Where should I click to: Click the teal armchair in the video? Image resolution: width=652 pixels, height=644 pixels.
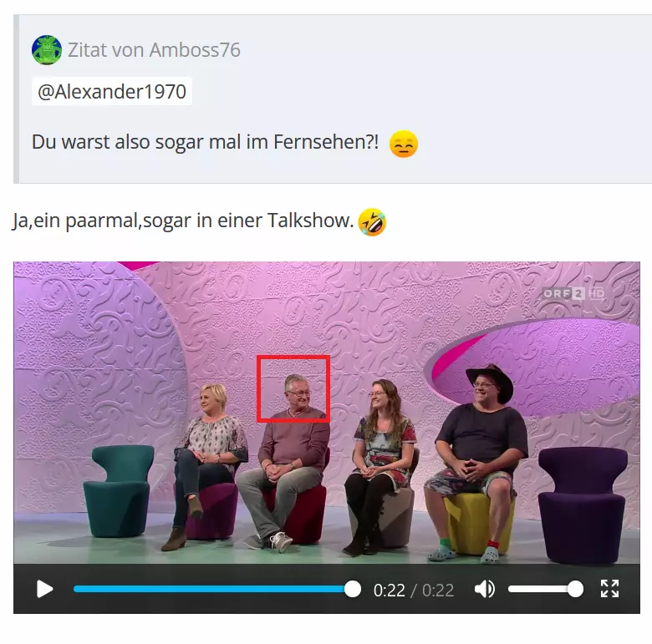(119, 491)
